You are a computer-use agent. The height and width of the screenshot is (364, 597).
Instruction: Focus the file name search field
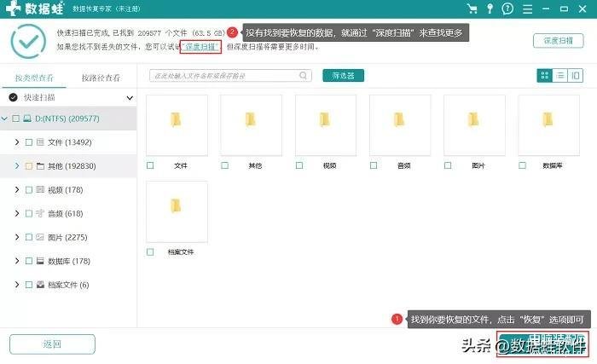230,75
